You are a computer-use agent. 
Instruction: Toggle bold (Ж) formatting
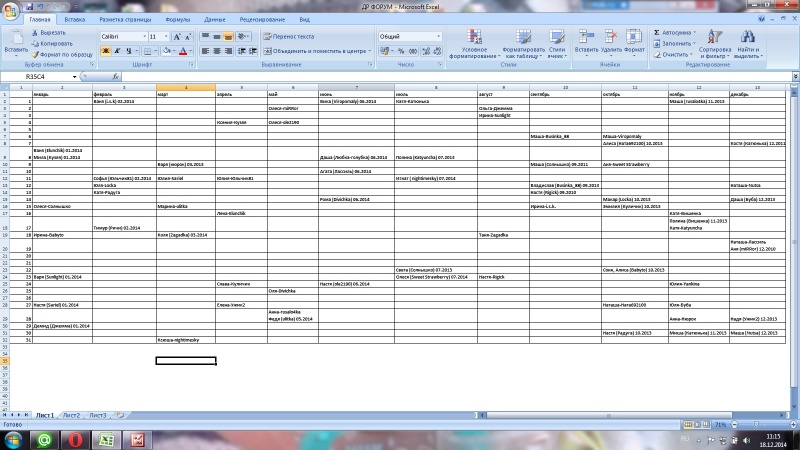104,51
